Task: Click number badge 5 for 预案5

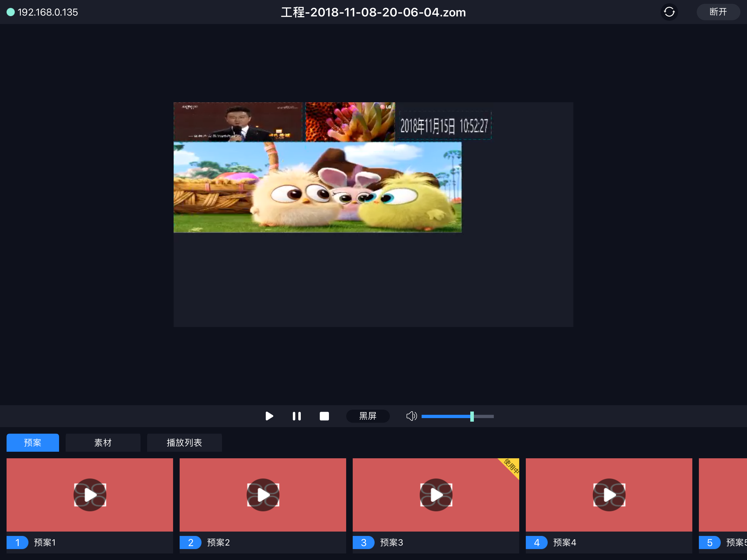Action: click(x=710, y=542)
